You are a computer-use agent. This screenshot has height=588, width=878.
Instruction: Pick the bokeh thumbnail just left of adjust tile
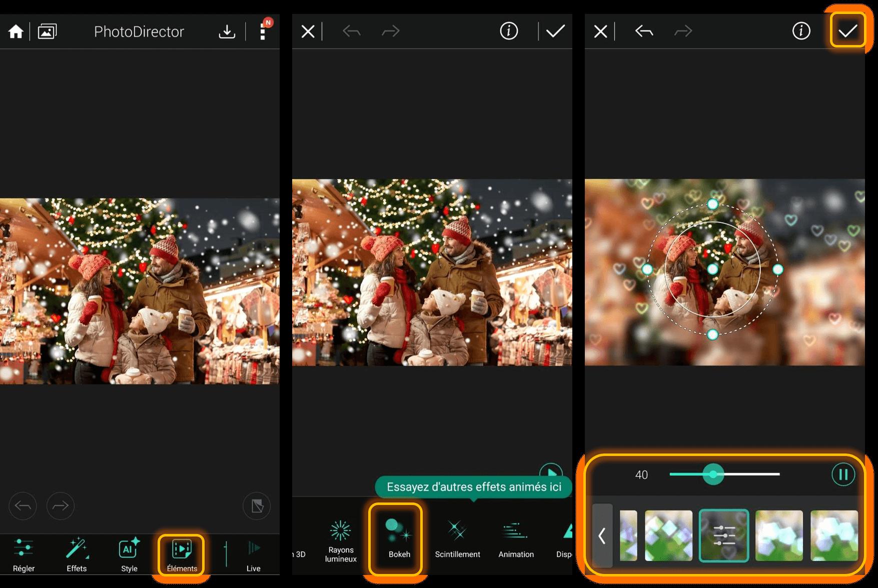point(669,535)
